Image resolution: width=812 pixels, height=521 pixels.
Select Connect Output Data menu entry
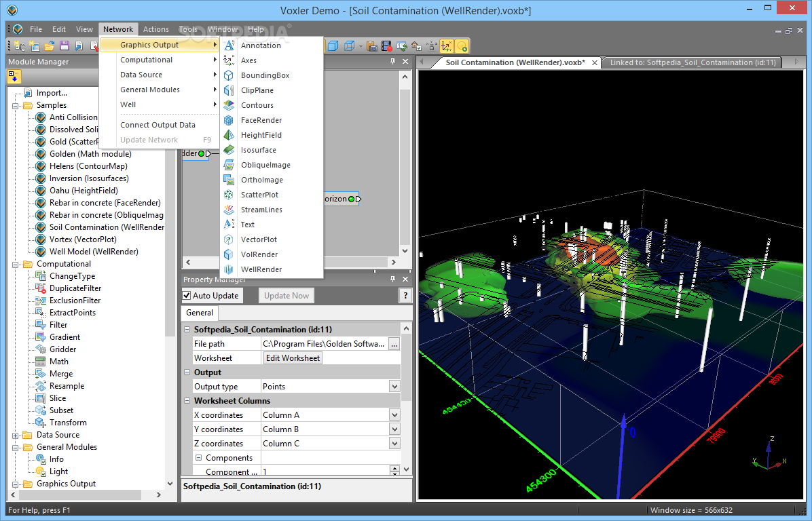tap(160, 126)
